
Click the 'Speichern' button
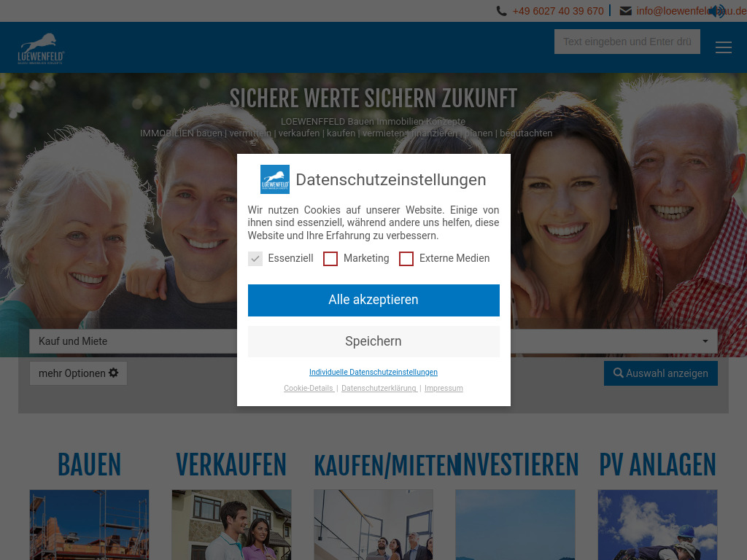373,341
